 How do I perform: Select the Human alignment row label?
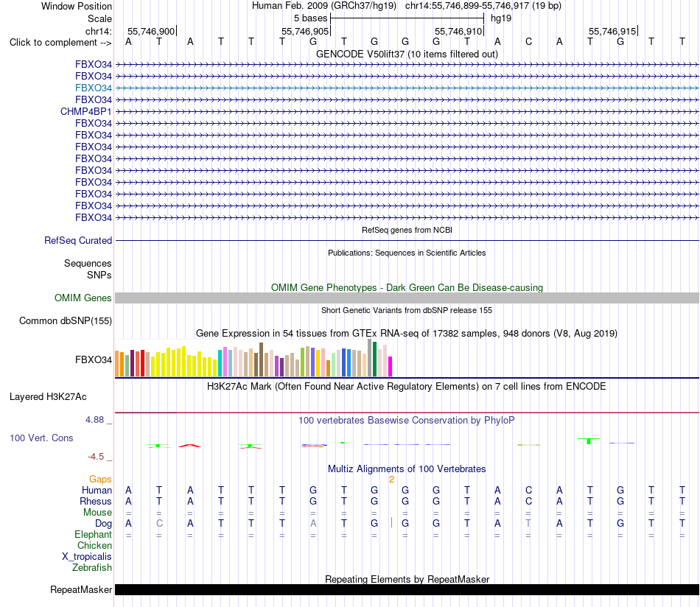point(97,490)
